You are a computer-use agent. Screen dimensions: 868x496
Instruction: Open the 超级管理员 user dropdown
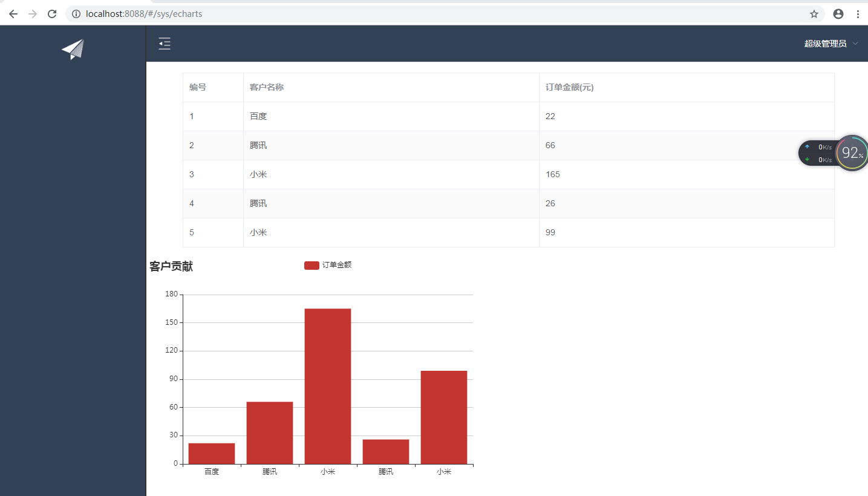pyautogui.click(x=831, y=44)
